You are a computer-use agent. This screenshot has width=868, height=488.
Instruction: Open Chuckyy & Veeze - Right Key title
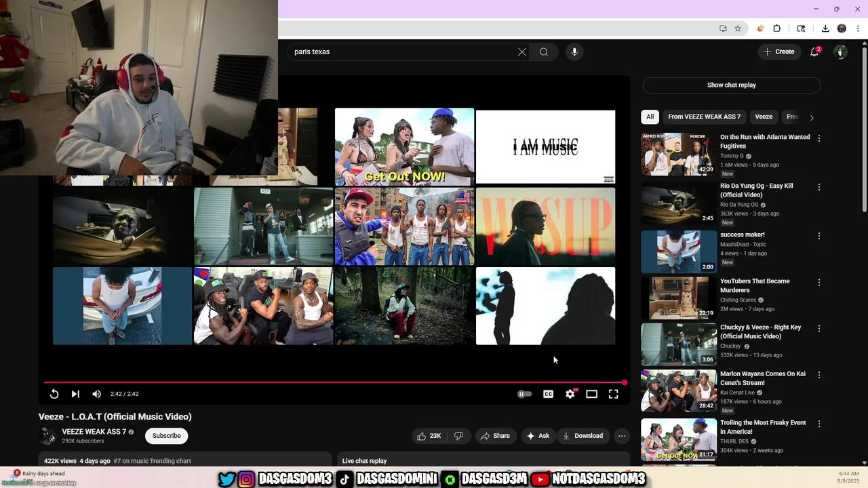(760, 331)
